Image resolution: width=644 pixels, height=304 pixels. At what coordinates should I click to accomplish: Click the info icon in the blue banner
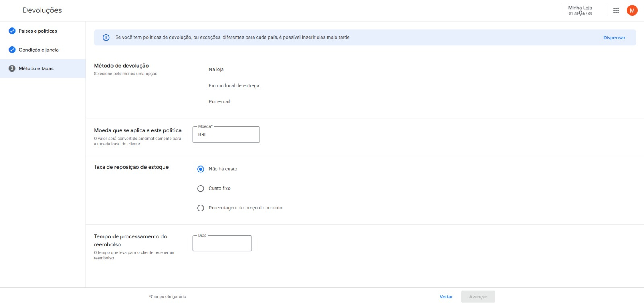pos(106,37)
